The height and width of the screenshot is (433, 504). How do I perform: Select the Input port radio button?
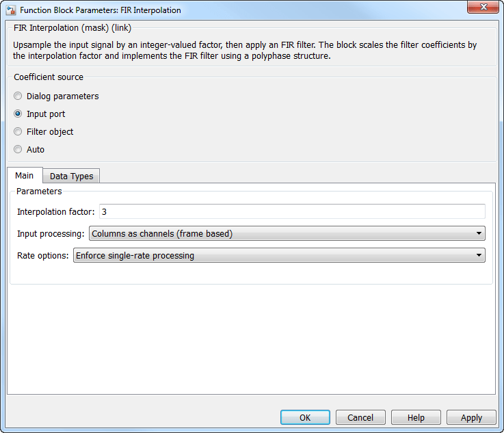[x=18, y=114]
